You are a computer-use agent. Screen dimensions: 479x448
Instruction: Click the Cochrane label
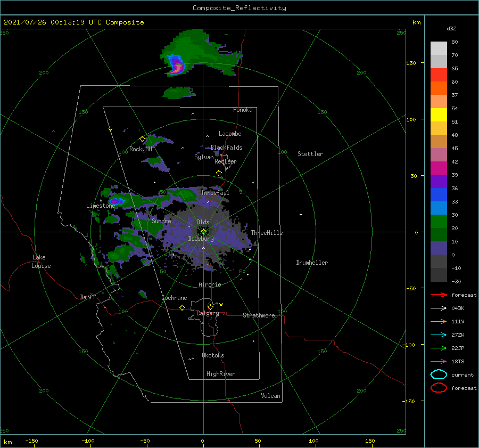174,298
